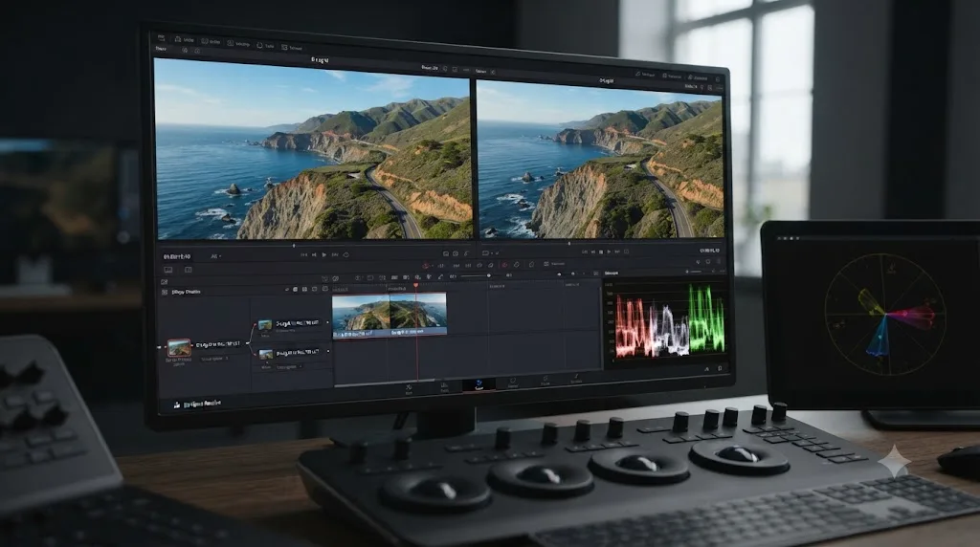980x547 pixels.
Task: Click play under the right timeline viewer
Action: [x=609, y=252]
